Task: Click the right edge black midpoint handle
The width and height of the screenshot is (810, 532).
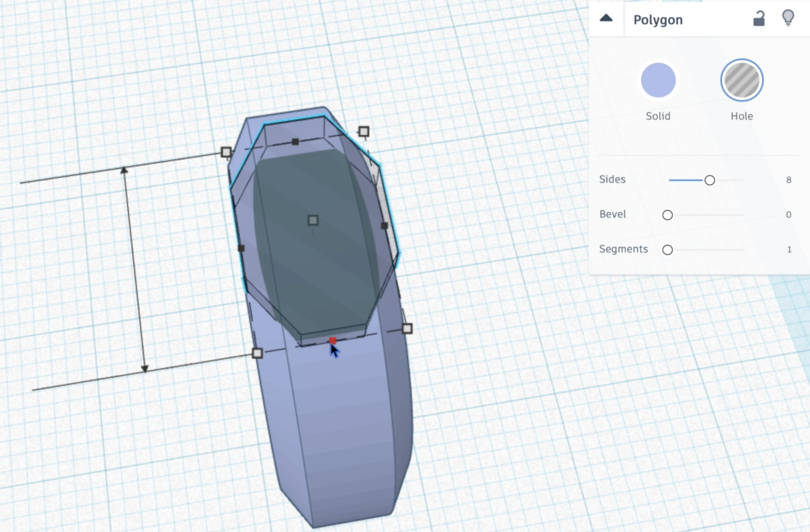Action: coord(384,226)
